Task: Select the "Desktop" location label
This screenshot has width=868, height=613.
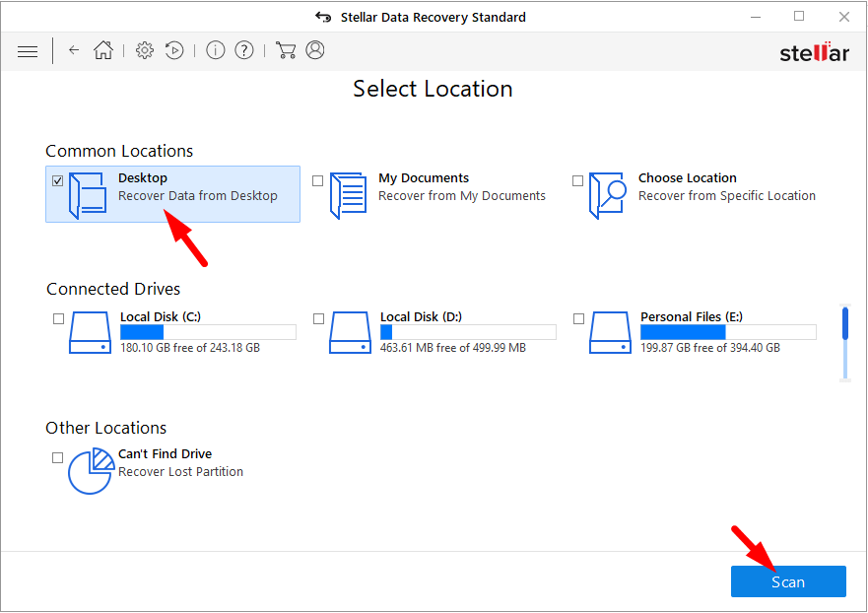Action: click(x=143, y=178)
